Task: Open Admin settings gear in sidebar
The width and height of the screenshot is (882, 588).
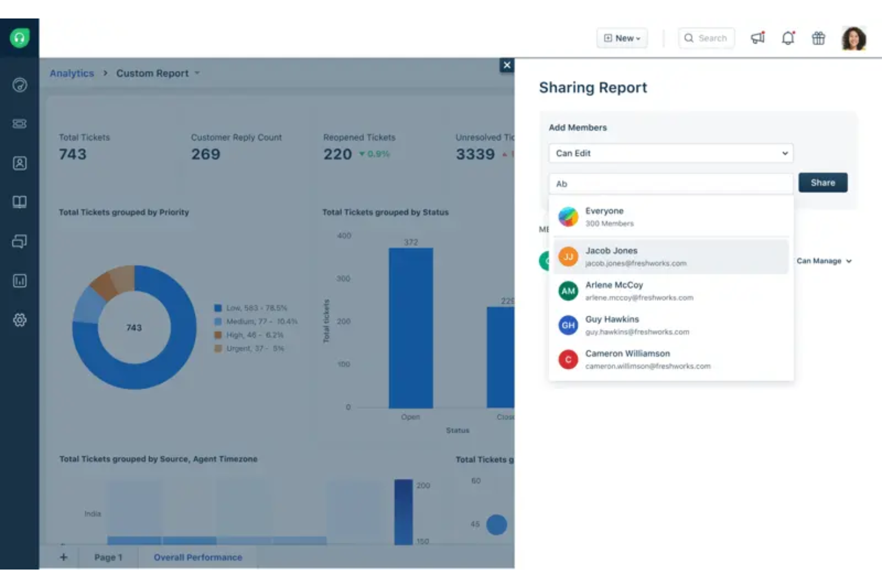Action: pos(20,320)
